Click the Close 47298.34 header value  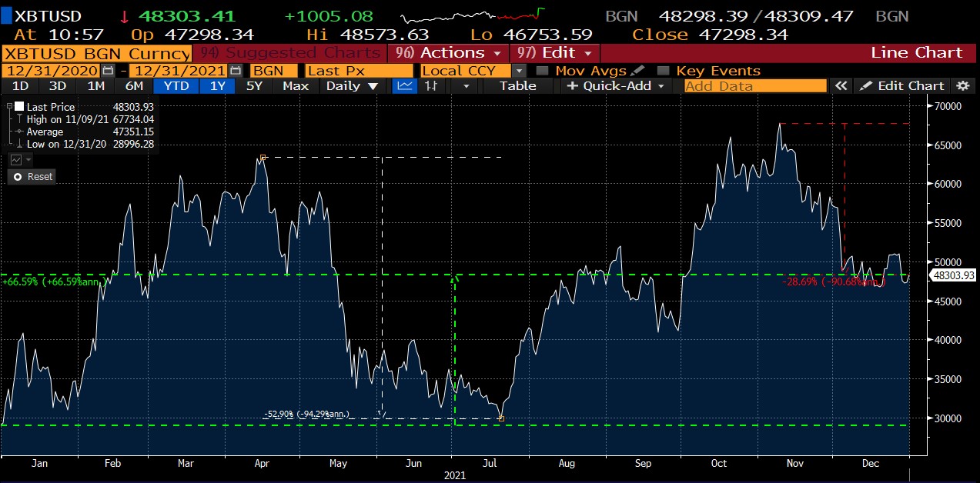click(x=710, y=35)
